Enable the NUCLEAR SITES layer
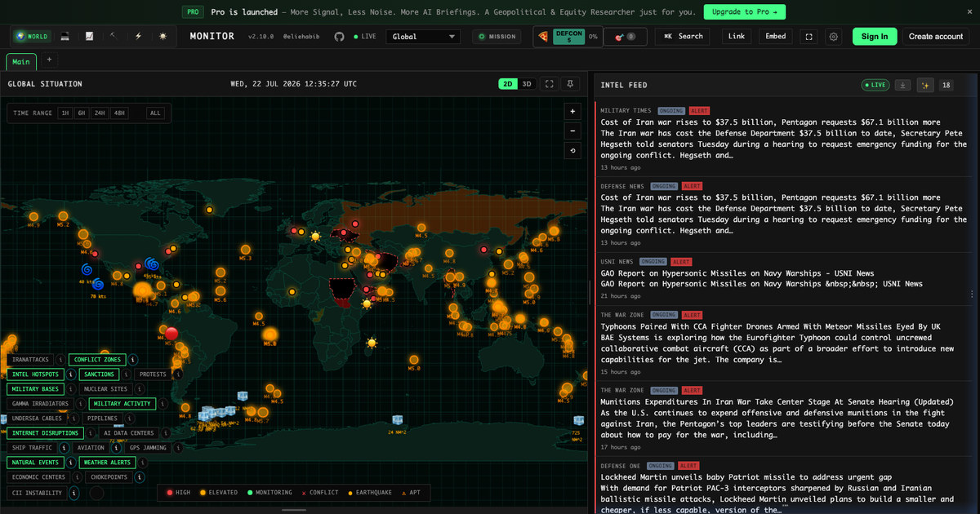This screenshot has width=980, height=514. click(105, 389)
